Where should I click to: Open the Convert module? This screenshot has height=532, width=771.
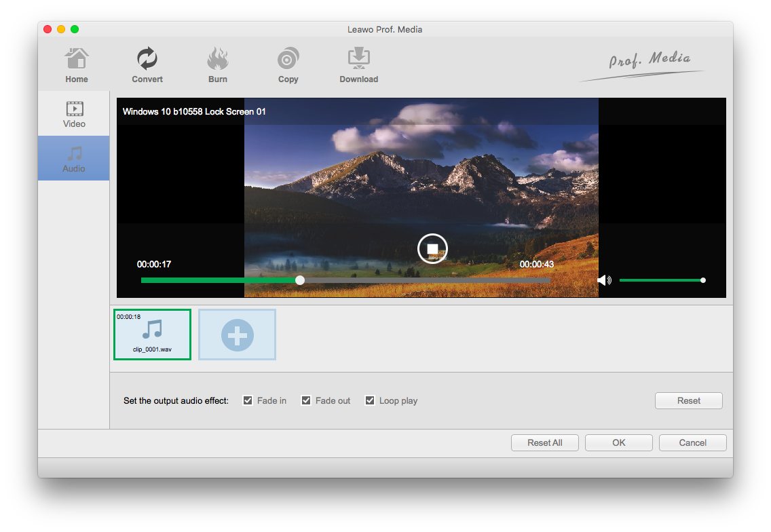[147, 65]
